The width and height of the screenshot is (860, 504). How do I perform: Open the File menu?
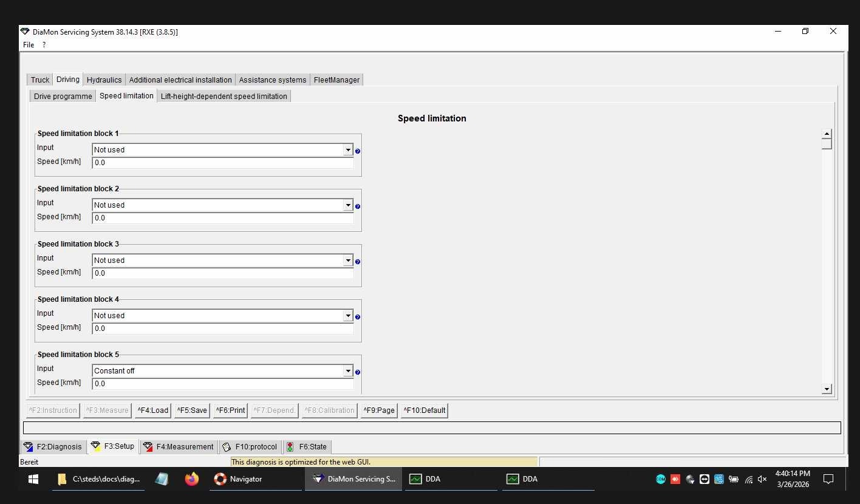(29, 45)
